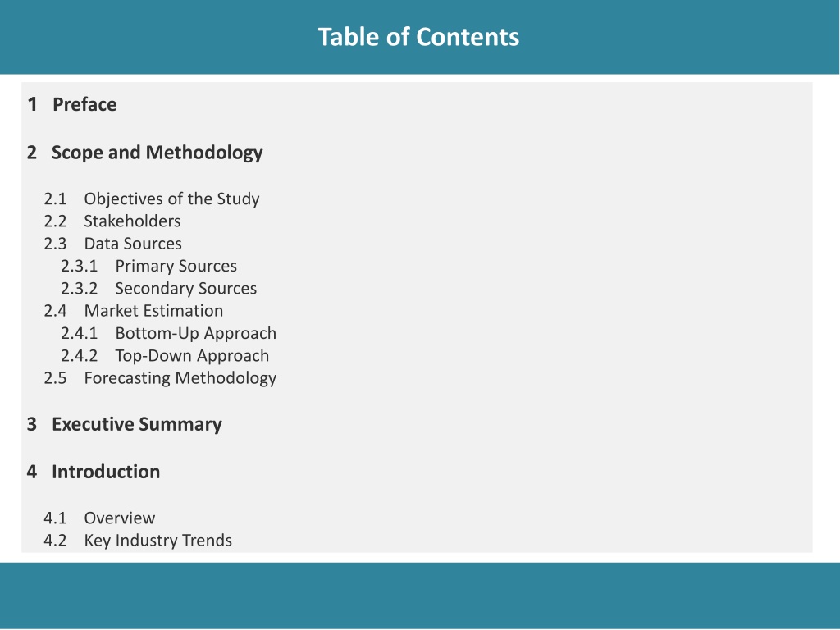Click section number 2.4
The height and width of the screenshot is (630, 840).
55,311
